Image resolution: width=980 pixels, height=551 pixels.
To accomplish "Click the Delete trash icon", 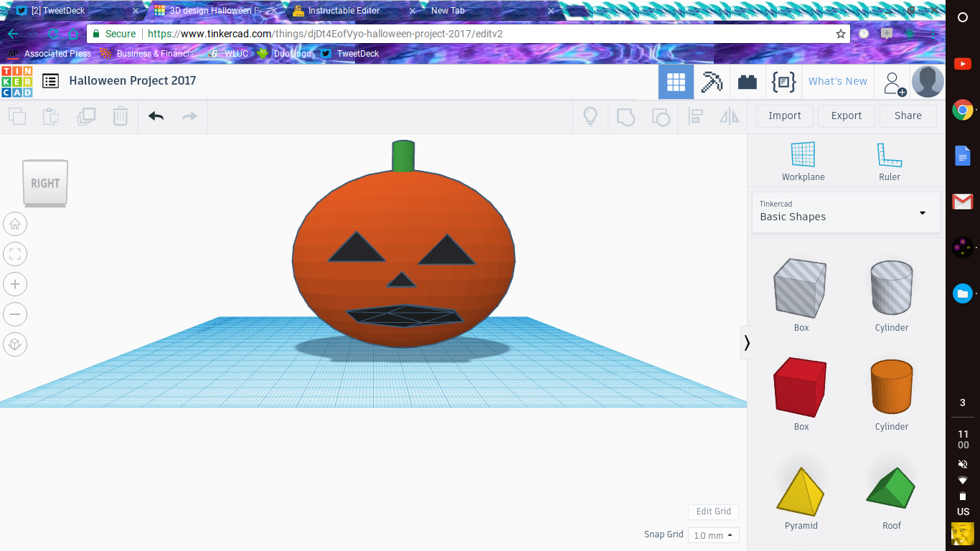I will 121,116.
